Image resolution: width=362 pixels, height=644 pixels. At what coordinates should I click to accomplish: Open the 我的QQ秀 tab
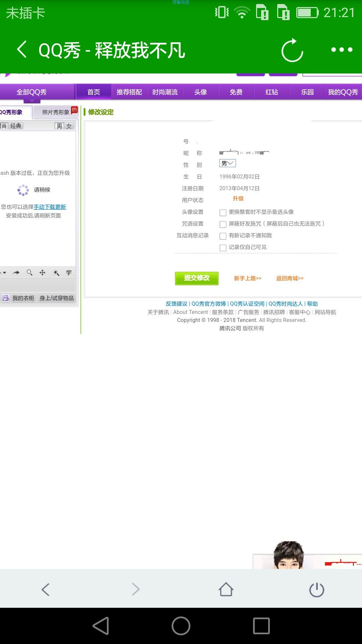(x=343, y=92)
